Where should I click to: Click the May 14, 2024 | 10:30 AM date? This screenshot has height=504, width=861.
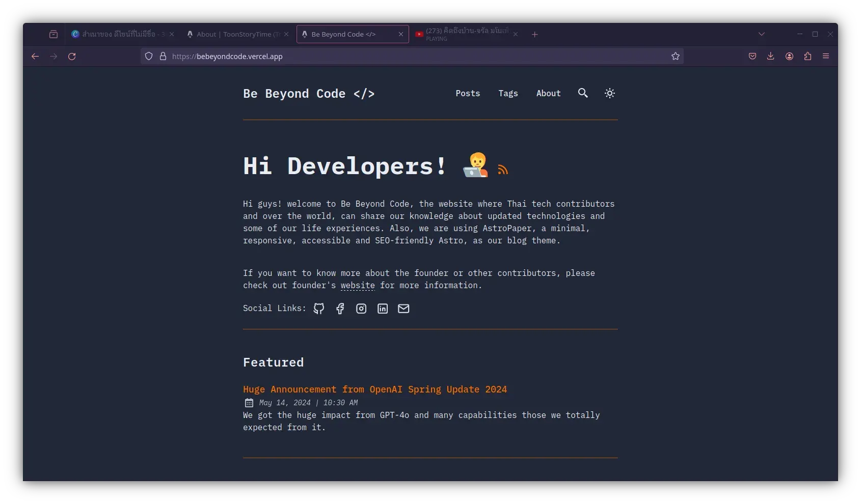[308, 403]
